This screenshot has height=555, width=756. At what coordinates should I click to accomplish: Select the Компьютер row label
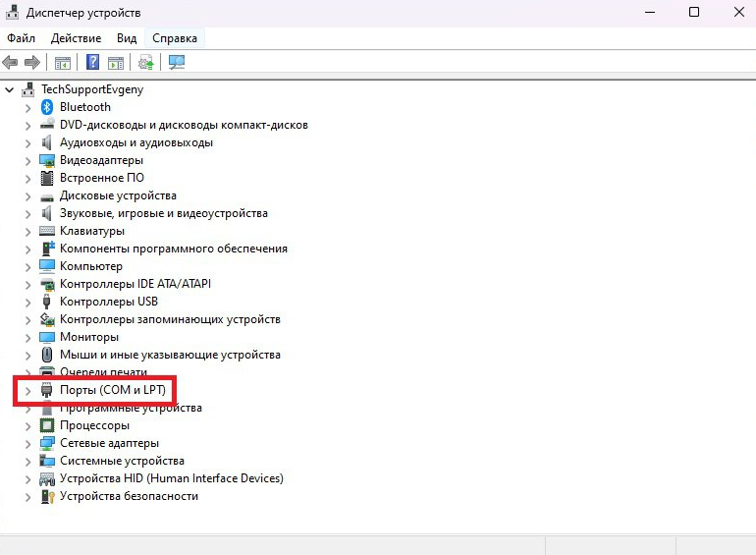point(91,266)
